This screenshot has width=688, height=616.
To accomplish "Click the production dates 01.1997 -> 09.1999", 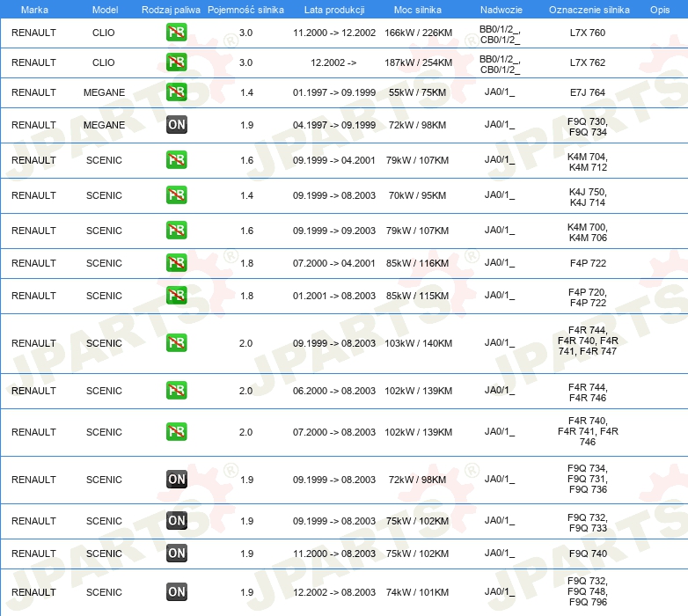I will tap(334, 92).
